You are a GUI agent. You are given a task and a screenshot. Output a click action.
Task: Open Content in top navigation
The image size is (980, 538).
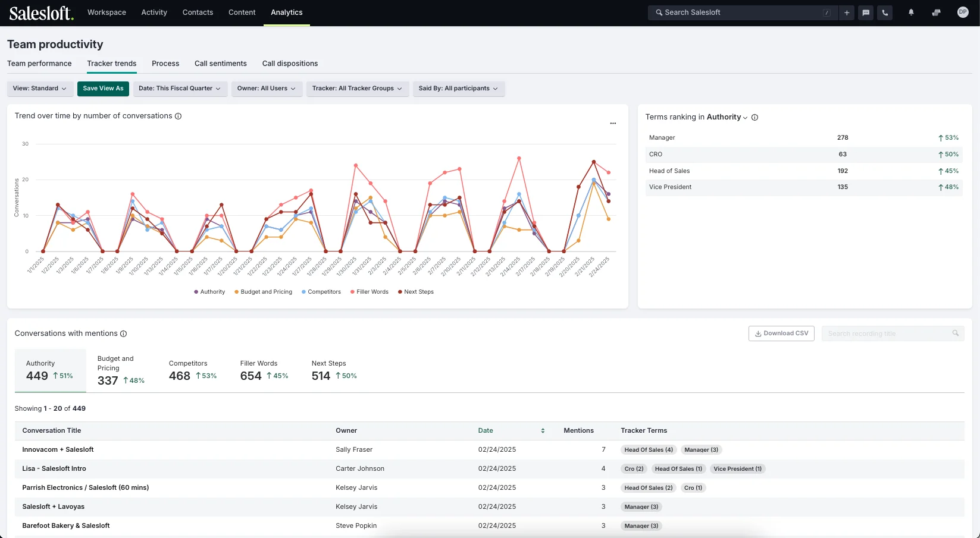coord(242,12)
